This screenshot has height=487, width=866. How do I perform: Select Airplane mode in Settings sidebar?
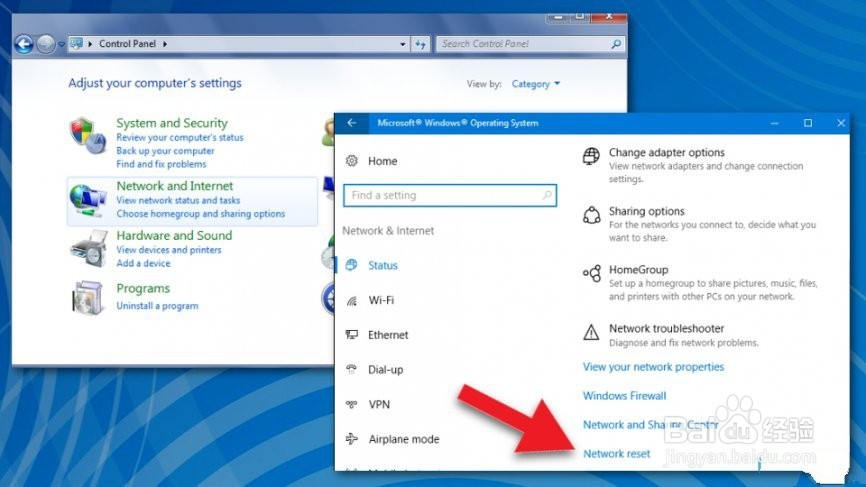(404, 440)
